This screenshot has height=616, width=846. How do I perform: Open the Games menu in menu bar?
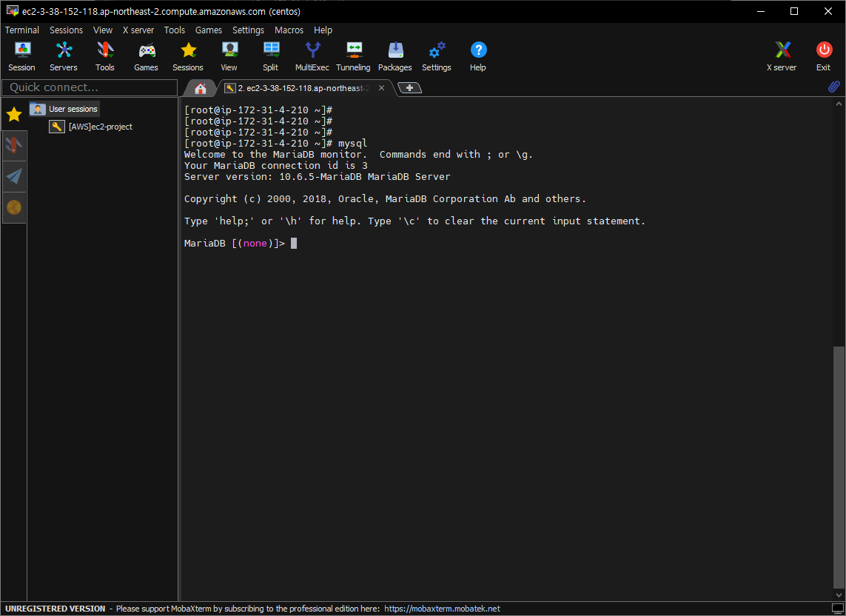point(208,30)
